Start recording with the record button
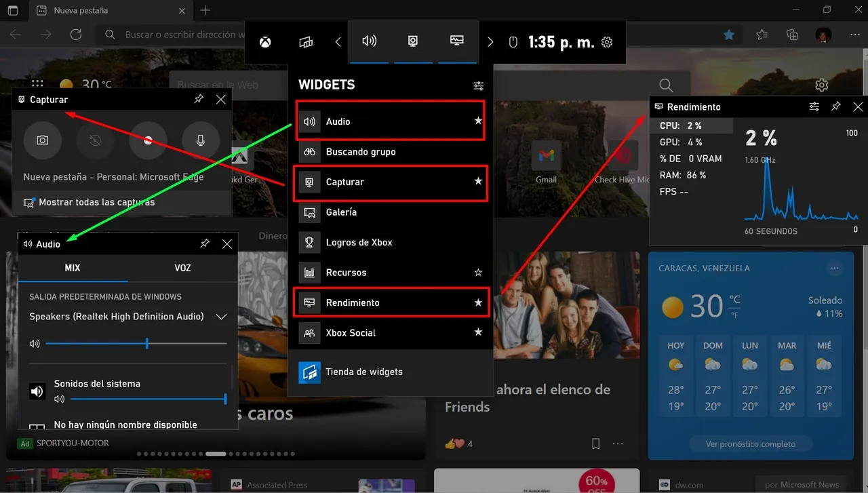Viewport: 868px width, 493px height. (x=149, y=140)
